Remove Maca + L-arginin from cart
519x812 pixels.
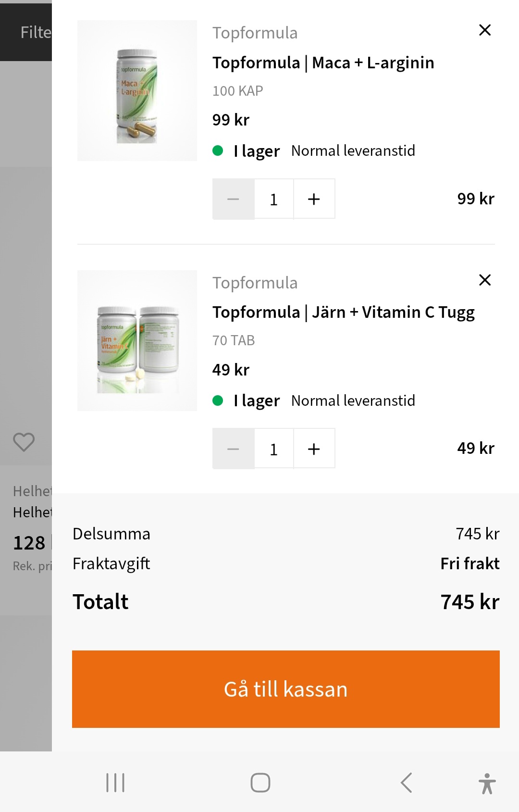pyautogui.click(x=485, y=30)
